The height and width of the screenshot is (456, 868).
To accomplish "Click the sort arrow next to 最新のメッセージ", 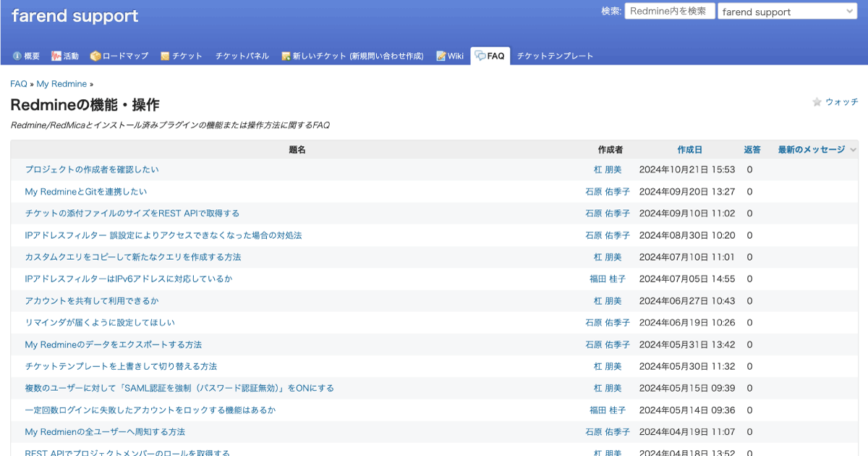I will tap(853, 150).
